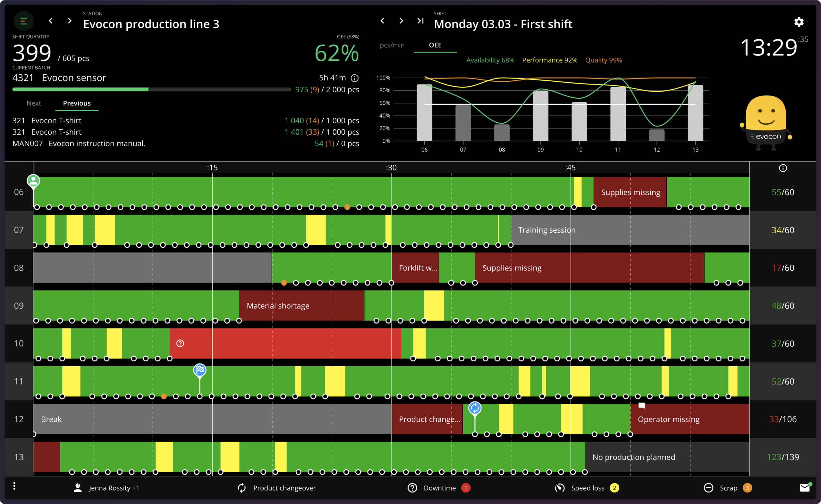Open timeline legend info icon

coord(783,168)
